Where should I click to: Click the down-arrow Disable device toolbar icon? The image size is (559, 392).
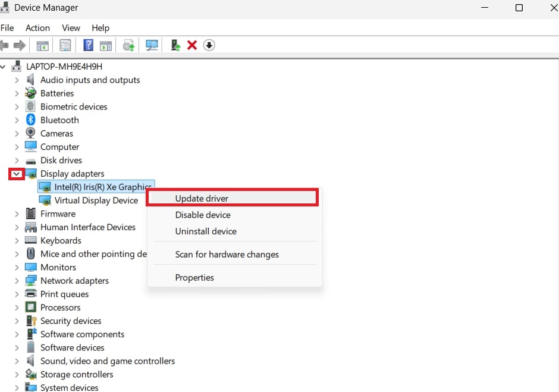pos(209,45)
